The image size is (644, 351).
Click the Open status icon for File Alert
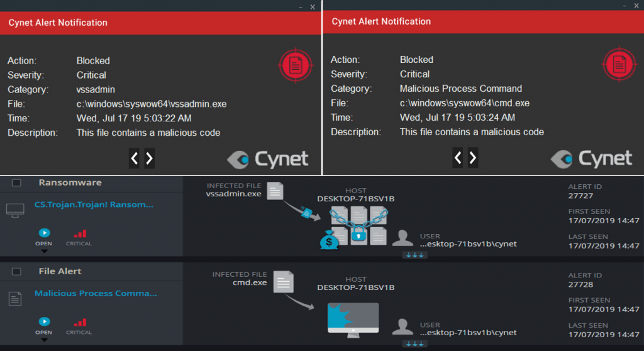click(44, 321)
